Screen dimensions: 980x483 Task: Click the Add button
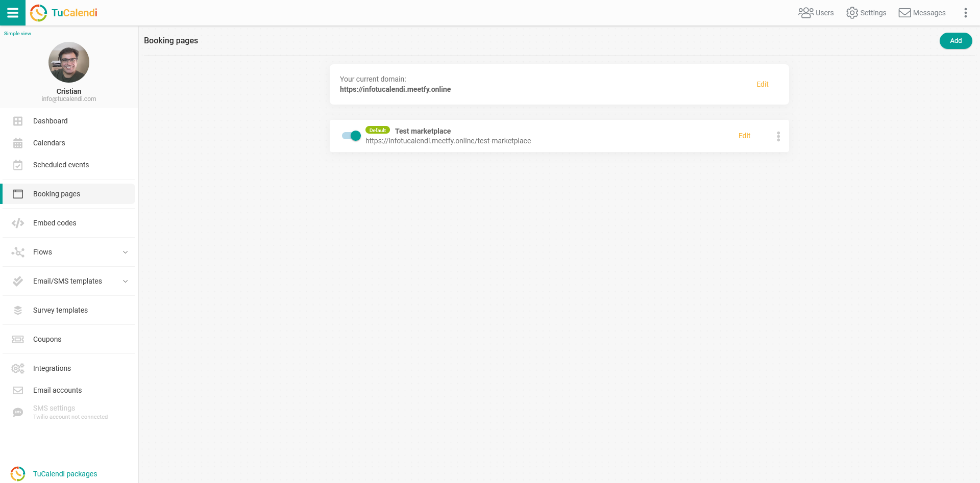955,41
